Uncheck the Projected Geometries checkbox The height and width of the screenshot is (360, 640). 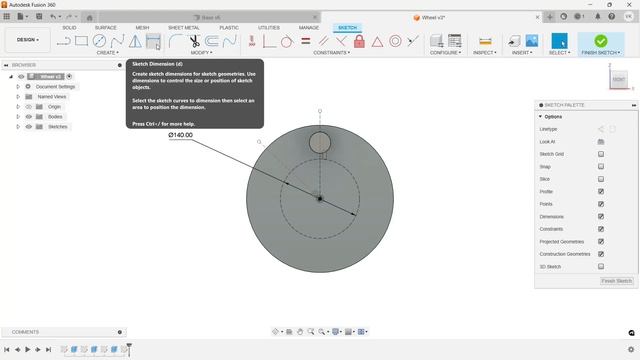(601, 241)
